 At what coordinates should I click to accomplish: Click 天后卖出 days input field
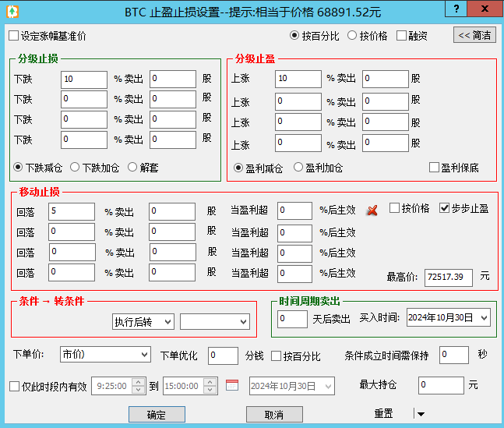292,319
